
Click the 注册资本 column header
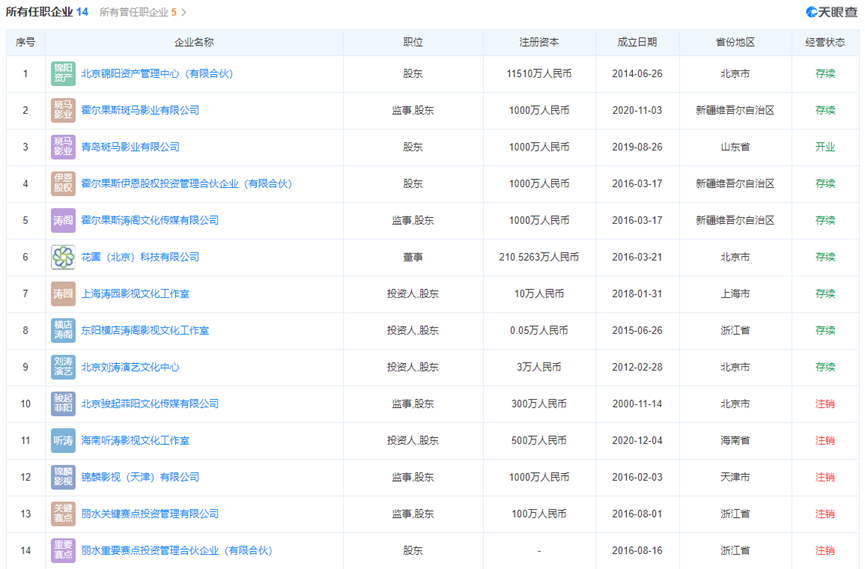[x=539, y=43]
